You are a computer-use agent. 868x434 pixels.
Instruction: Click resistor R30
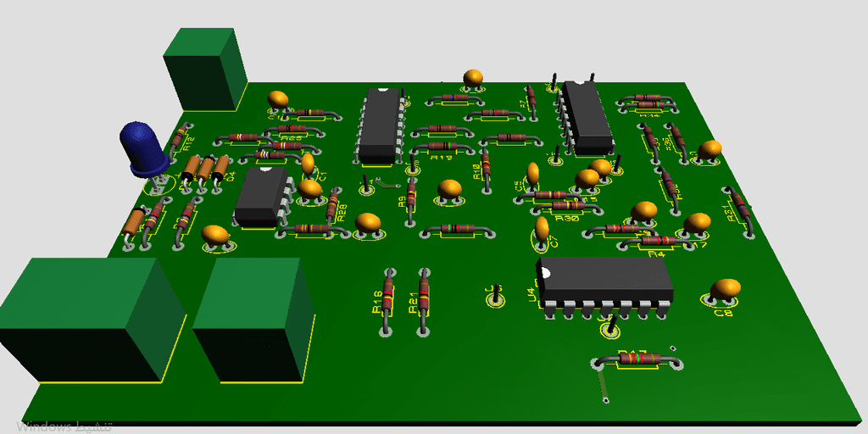tap(567, 207)
